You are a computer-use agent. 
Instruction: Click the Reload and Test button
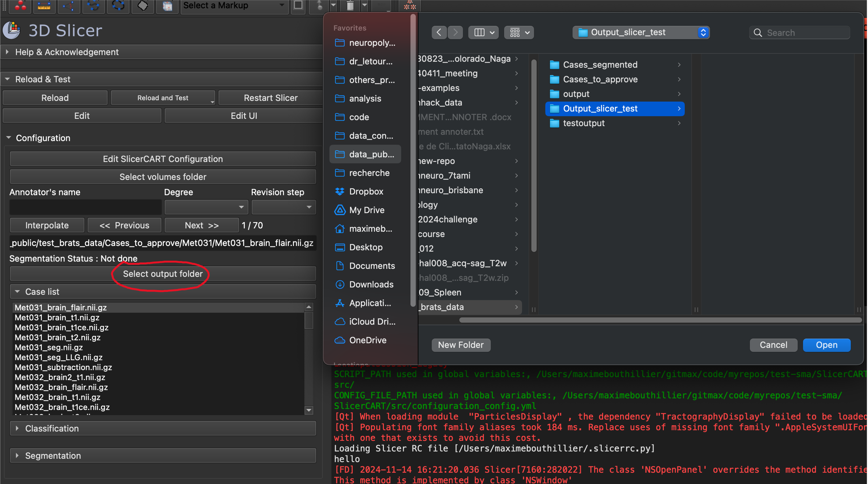click(163, 98)
